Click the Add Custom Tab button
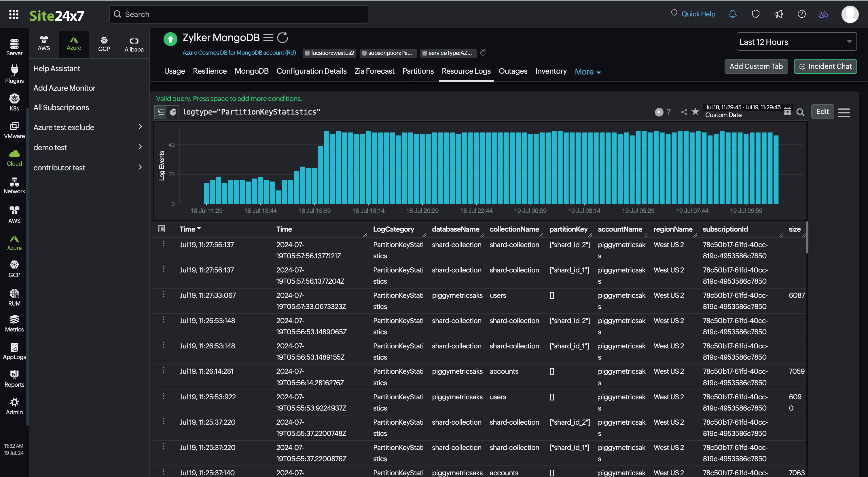868x477 pixels. point(756,66)
